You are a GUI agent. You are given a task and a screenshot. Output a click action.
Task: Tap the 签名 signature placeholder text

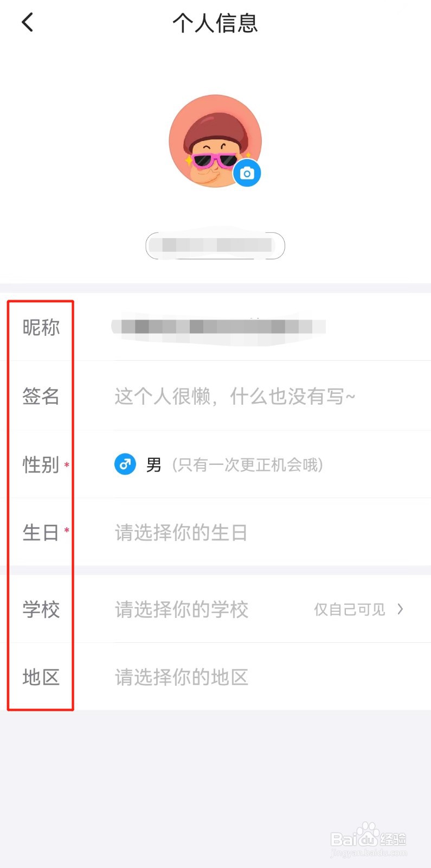(x=235, y=397)
